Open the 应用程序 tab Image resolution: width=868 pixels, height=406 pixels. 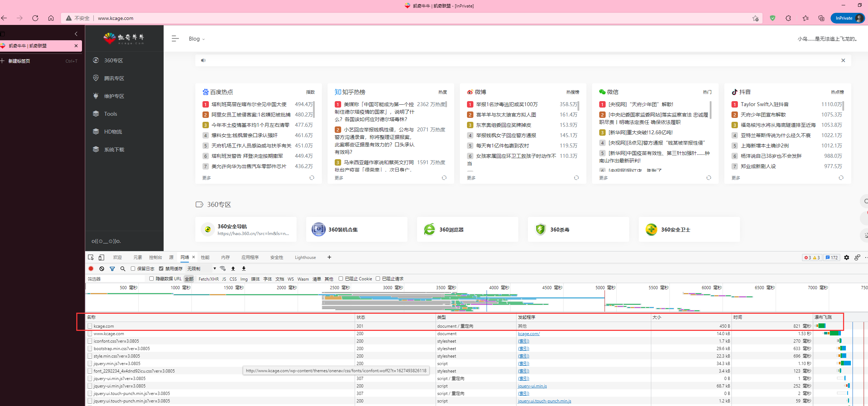[x=250, y=257]
